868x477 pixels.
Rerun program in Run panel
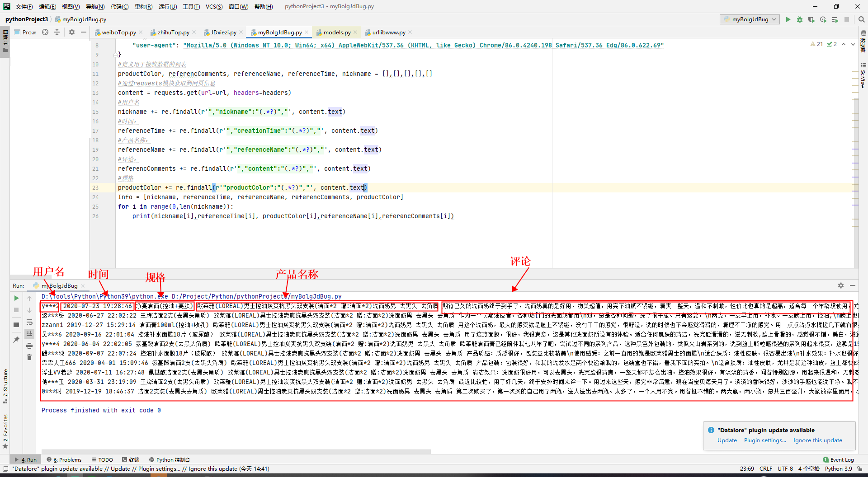point(16,298)
